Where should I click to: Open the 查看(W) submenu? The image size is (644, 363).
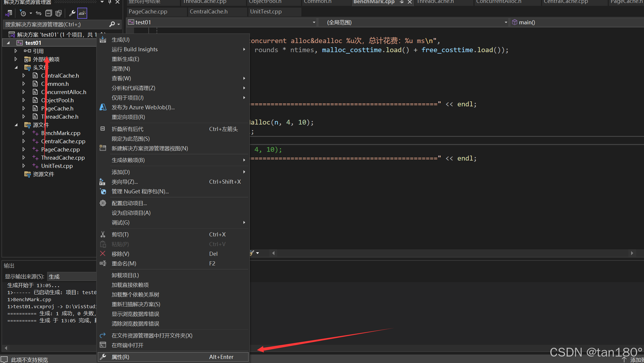click(x=173, y=78)
